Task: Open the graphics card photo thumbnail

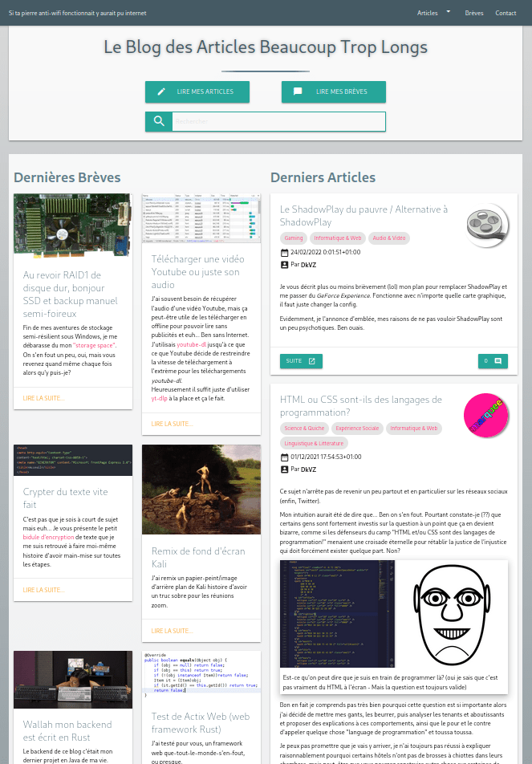Action: (73, 225)
